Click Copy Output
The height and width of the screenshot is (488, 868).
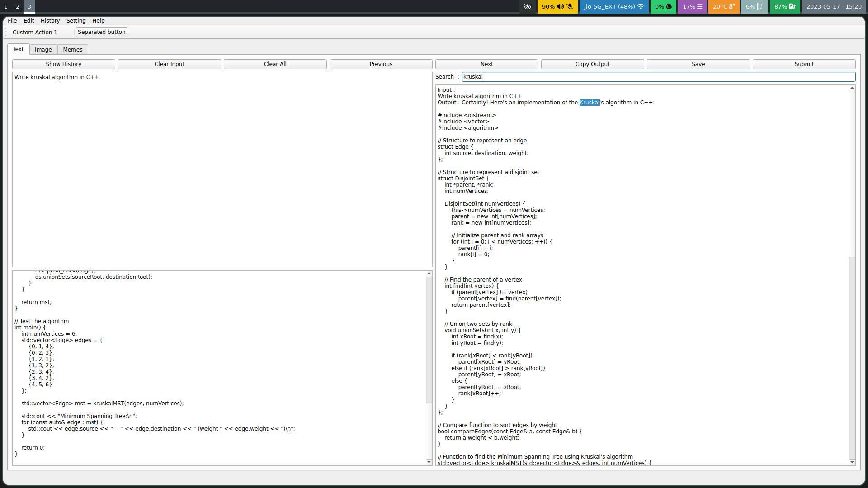[x=592, y=64]
